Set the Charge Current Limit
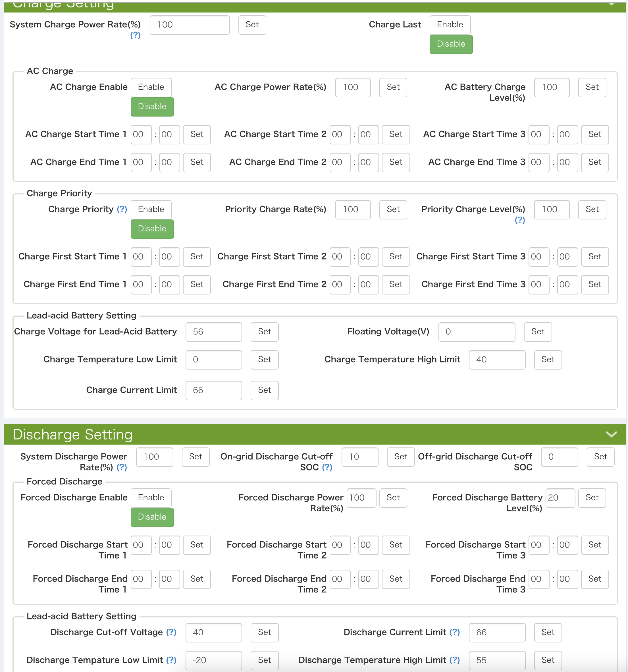Viewport: 628px width, 672px height. pos(264,390)
